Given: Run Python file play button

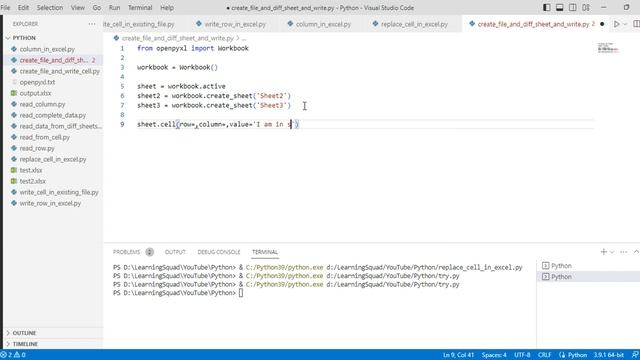Looking at the screenshot, I should [x=617, y=24].
